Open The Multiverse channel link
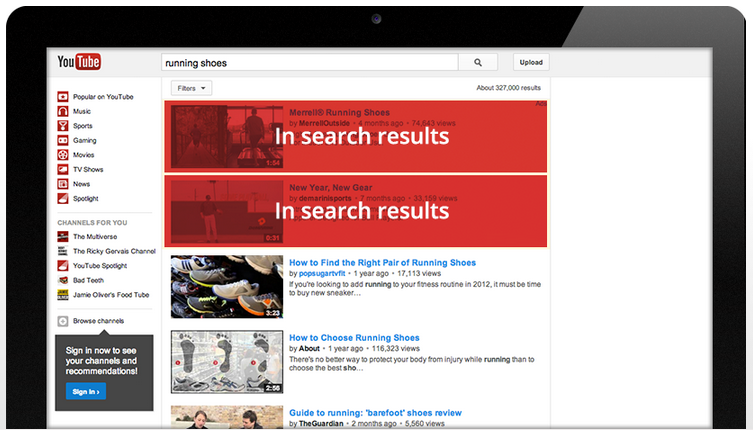Screen dimensions: 753x431 tap(95, 236)
